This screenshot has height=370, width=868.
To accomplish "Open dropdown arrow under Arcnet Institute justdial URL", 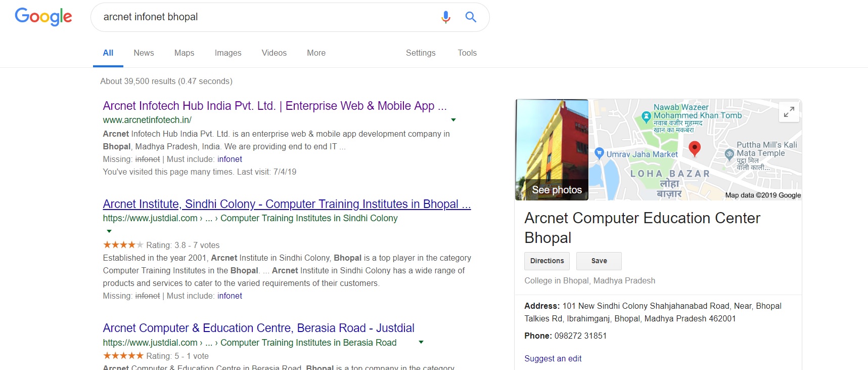I will click(x=109, y=231).
